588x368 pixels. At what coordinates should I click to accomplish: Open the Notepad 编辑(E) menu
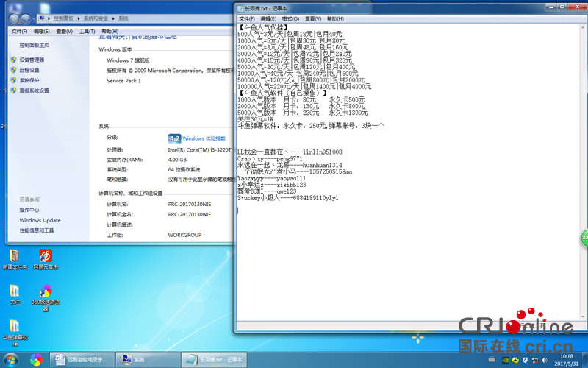click(x=268, y=19)
